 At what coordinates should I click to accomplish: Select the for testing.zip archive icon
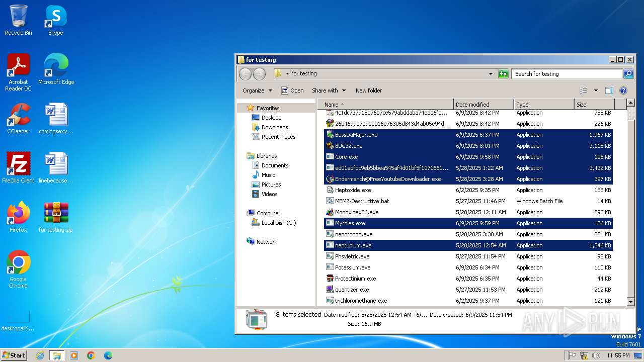56,217
